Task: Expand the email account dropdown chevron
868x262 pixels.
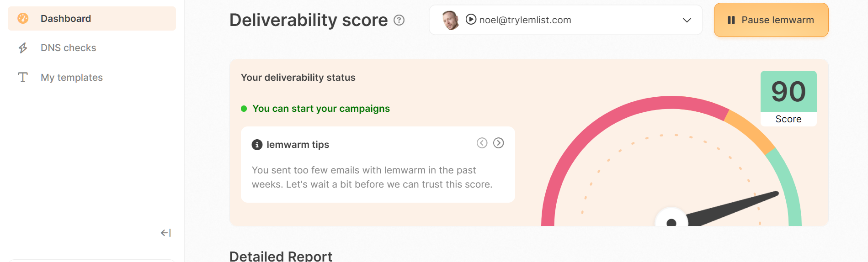Action: tap(687, 20)
